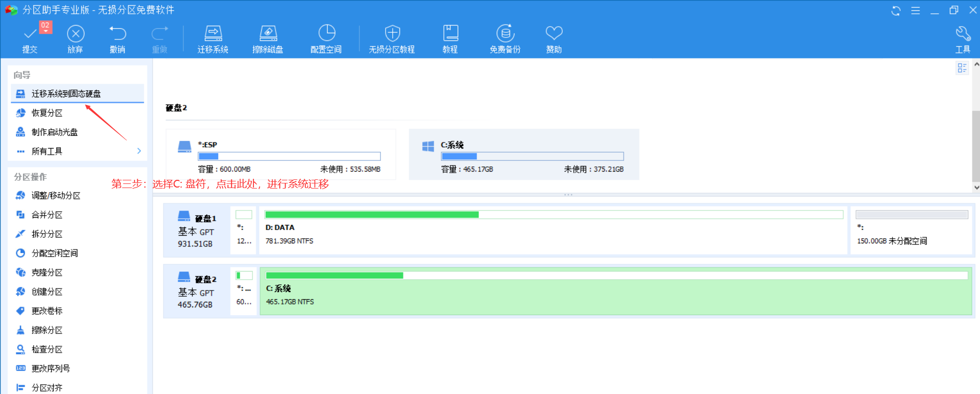Expand the 所有工具 chevron arrow

139,151
